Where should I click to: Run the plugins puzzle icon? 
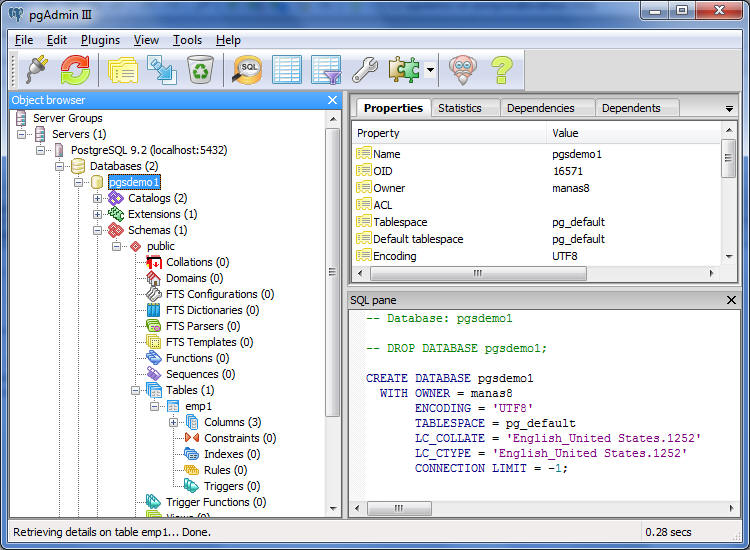[404, 70]
